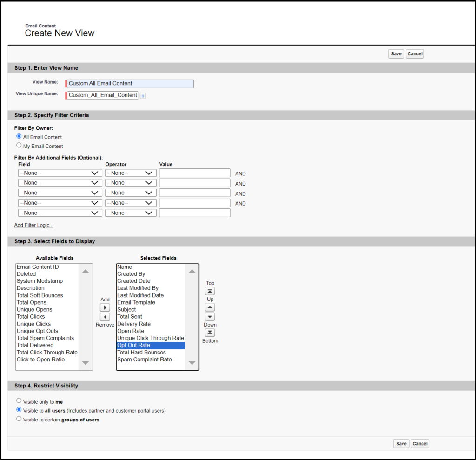Open fifth filter Operator dropdown
Viewport: 476px width, 460px height.
(131, 213)
